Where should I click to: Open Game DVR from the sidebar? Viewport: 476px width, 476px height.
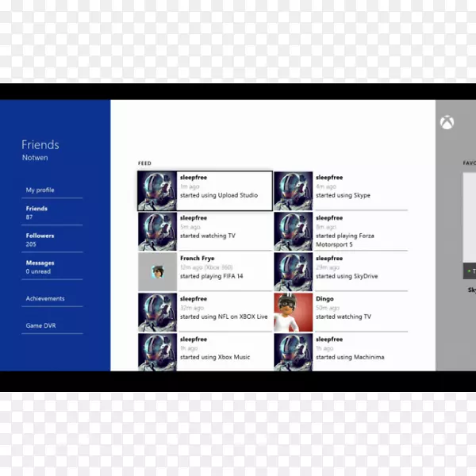click(41, 326)
